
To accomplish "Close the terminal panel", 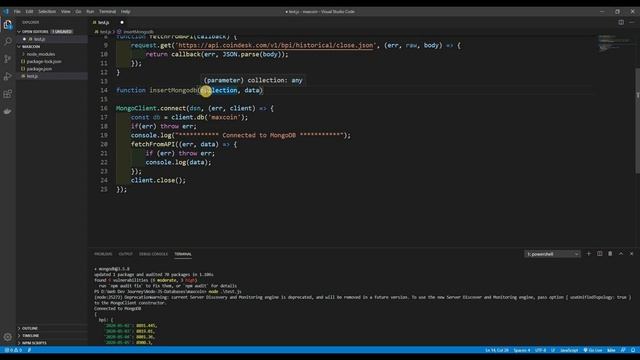I will pyautogui.click(x=631, y=254).
